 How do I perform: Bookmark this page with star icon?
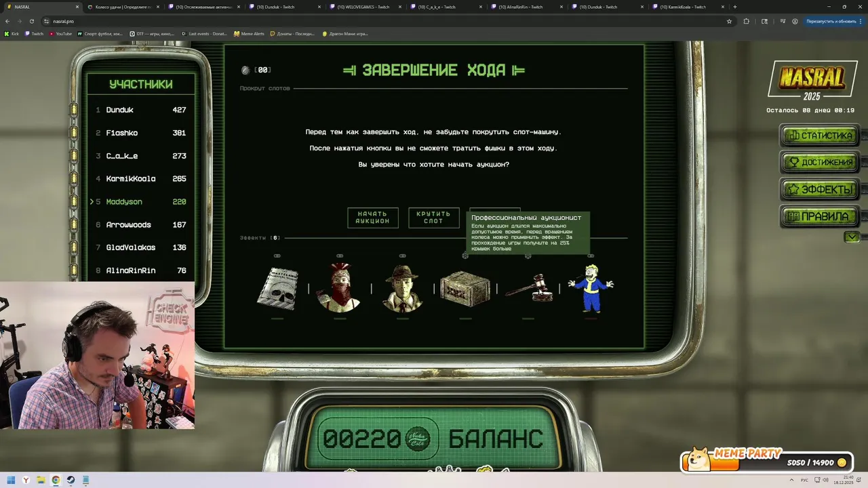click(x=729, y=21)
